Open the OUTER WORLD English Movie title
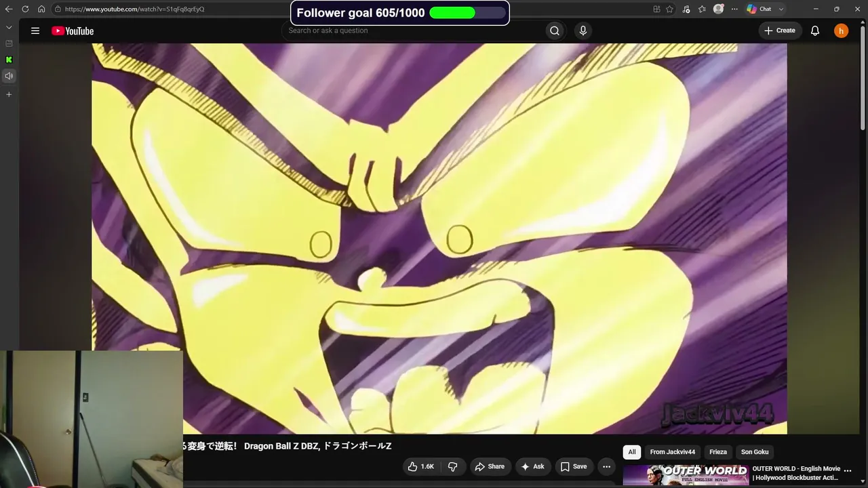Viewport: 868px width, 488px height. click(x=796, y=473)
